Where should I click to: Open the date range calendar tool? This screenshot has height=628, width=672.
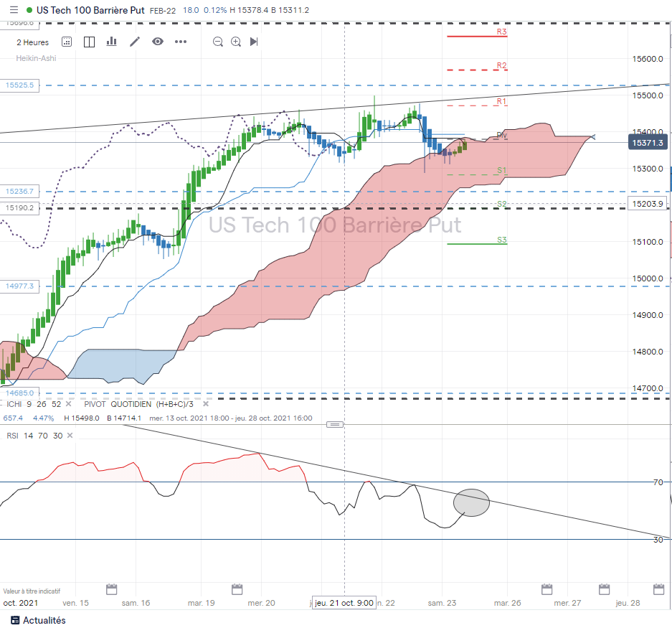67,42
